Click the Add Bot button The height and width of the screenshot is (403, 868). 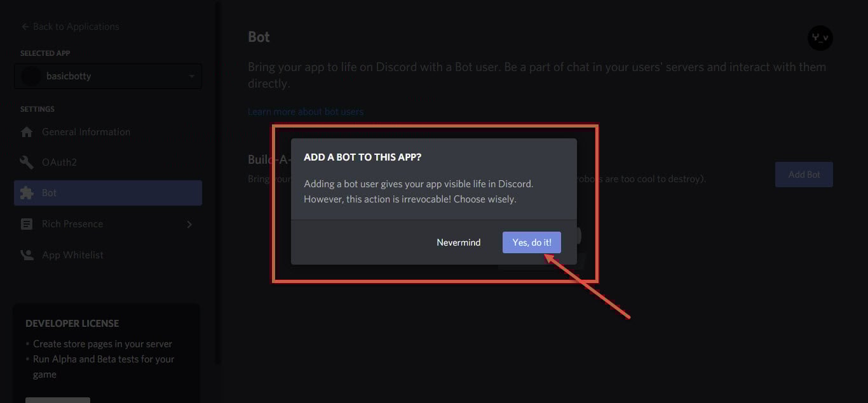804,175
